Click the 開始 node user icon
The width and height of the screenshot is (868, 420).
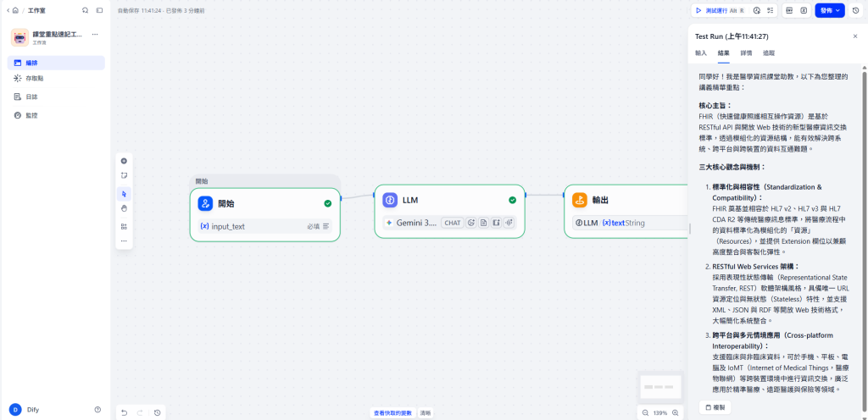205,203
